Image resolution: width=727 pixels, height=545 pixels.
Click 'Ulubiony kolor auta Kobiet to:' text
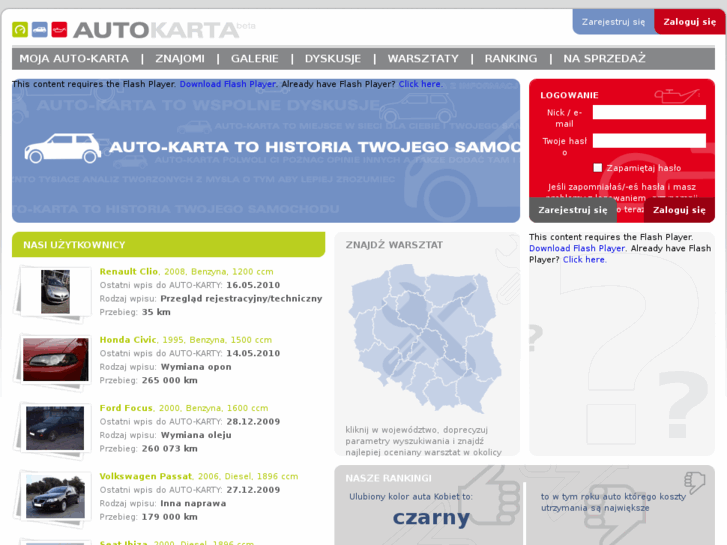[x=411, y=496]
